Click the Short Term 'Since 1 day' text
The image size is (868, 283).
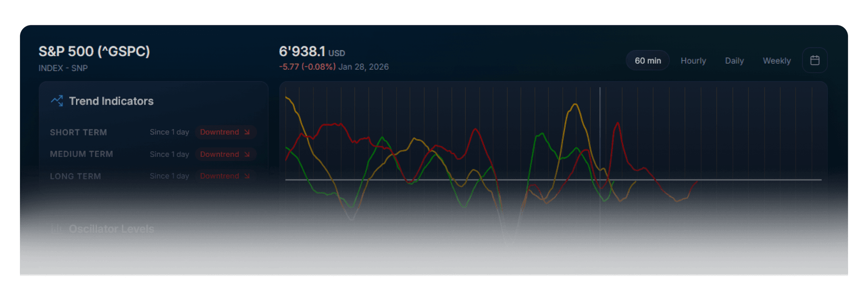169,132
